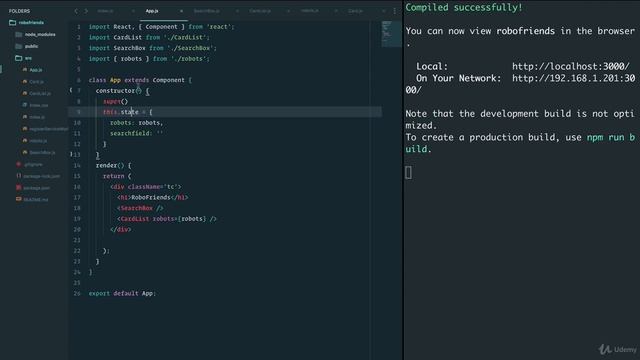Click the SearchBox.js file icon in sidebar
Screen dimensions: 640x360
[x=25, y=152]
